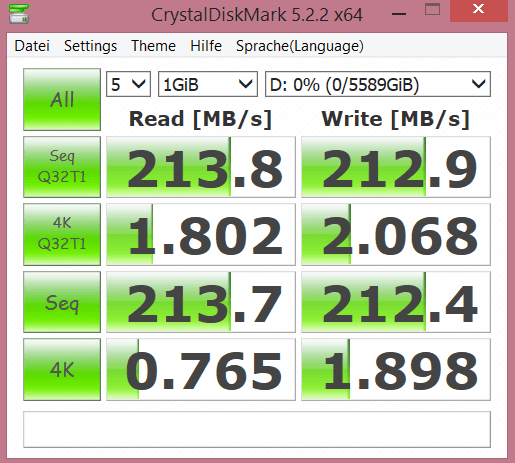The image size is (515, 463).
Task: Click the Seq Q32T1 write value 212.9
Action: 396,167
